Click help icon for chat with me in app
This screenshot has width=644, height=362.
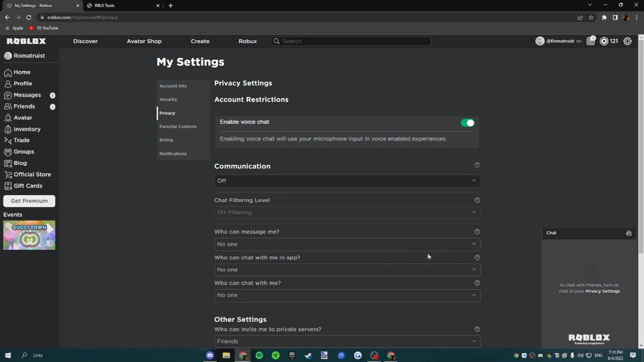click(477, 257)
